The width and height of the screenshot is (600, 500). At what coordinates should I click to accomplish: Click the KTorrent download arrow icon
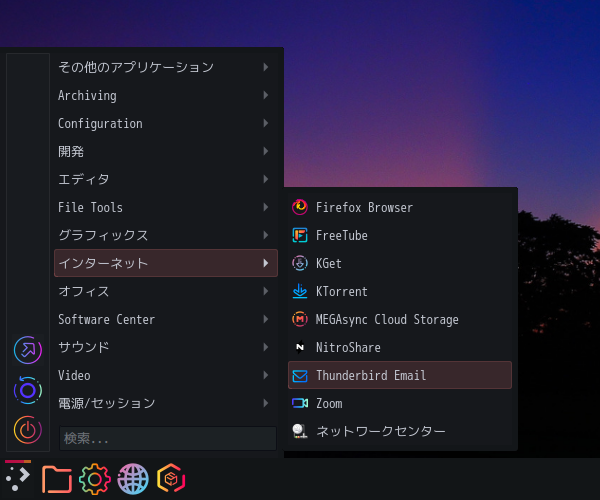coord(300,291)
